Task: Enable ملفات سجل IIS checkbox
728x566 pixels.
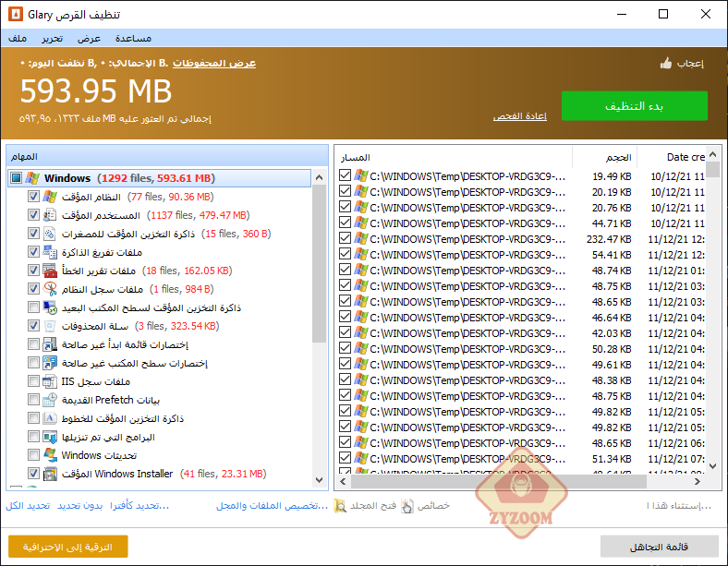Action: coord(33,381)
